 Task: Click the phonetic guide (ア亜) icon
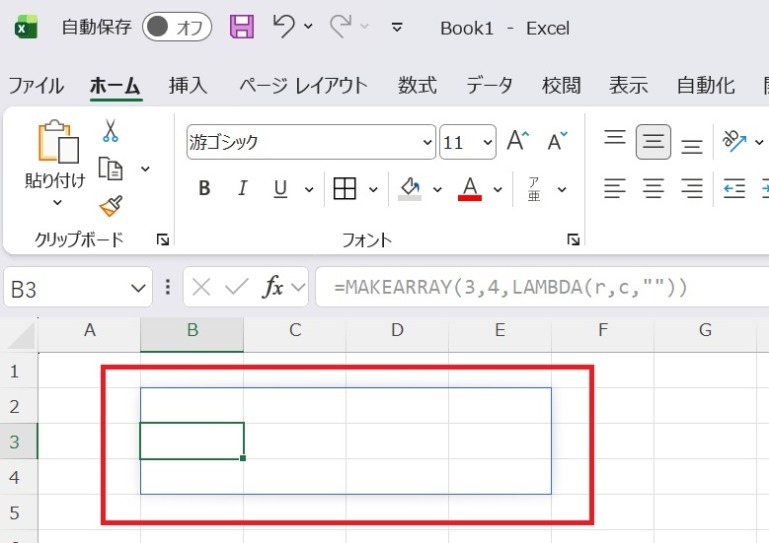pos(534,189)
